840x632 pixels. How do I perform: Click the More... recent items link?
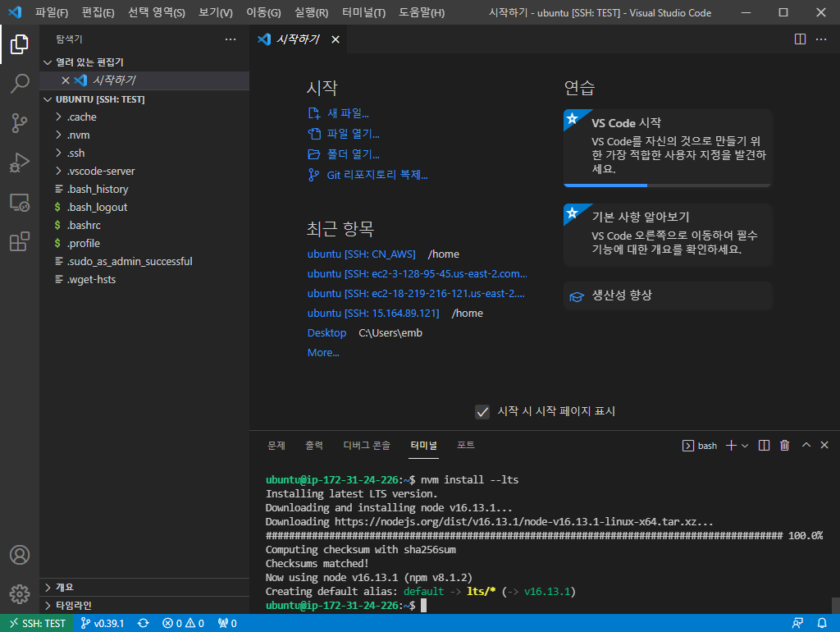click(x=323, y=353)
